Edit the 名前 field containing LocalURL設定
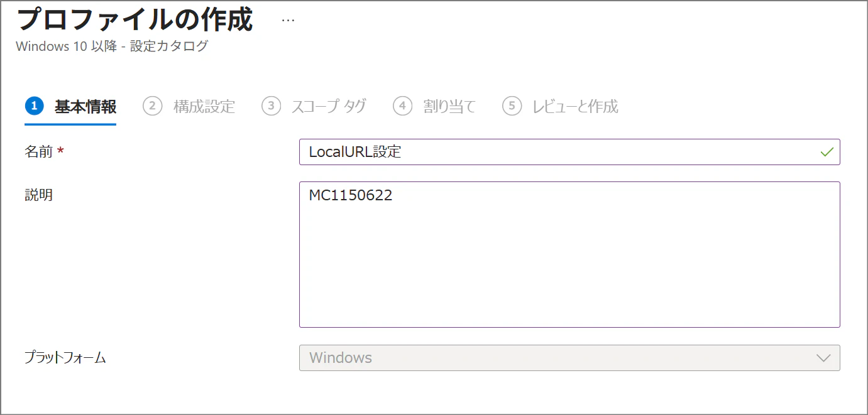The width and height of the screenshot is (868, 415). coord(569,152)
